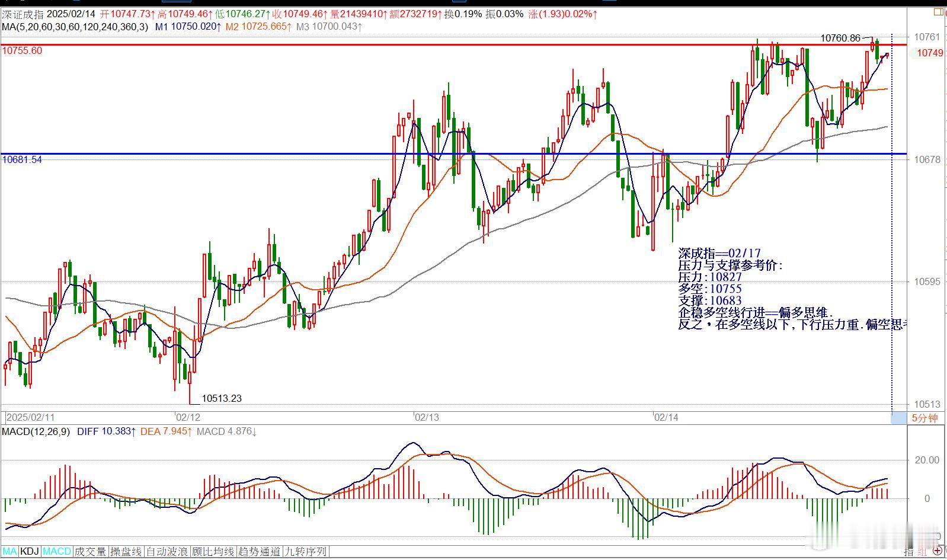This screenshot has width=947, height=560.
Task: Click the 5分钟 period label
Action: [x=924, y=418]
